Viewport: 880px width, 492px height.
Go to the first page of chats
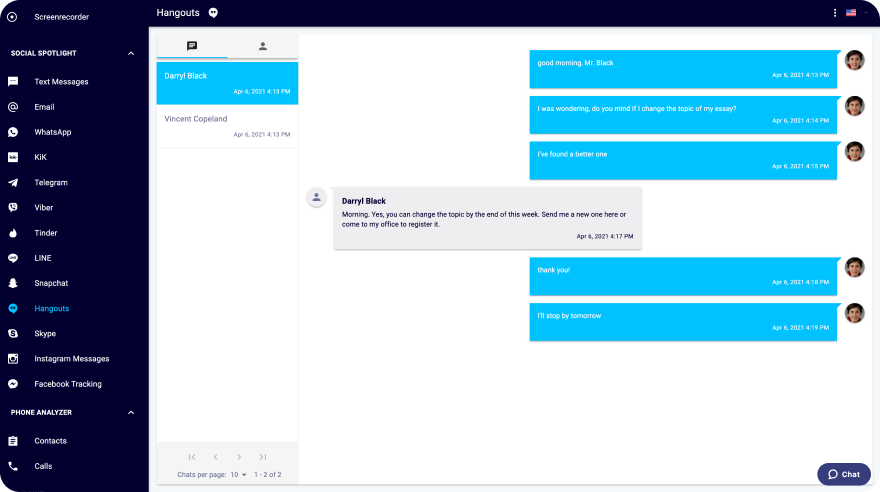coord(192,457)
